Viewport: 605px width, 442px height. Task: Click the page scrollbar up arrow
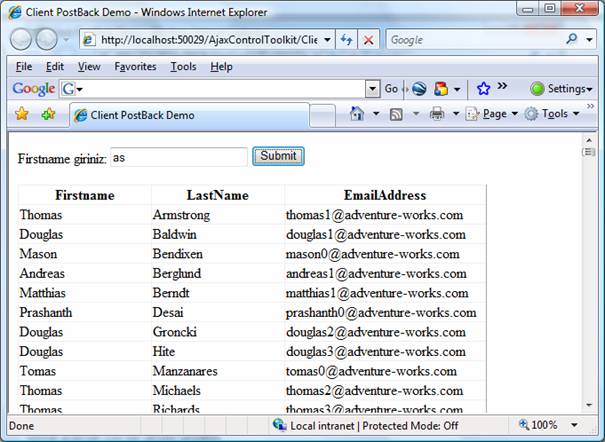click(x=589, y=140)
